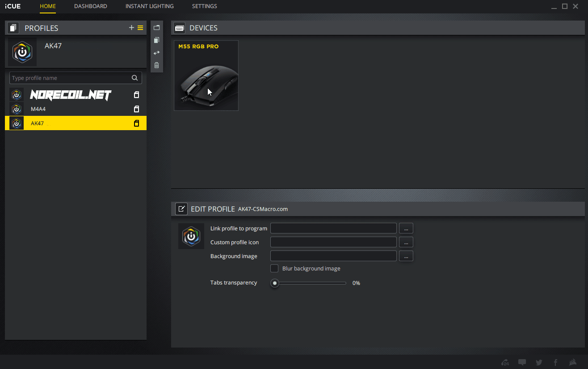Viewport: 588px width, 369px height.
Task: Open the INSTANT LIGHTING tab
Action: 150,6
